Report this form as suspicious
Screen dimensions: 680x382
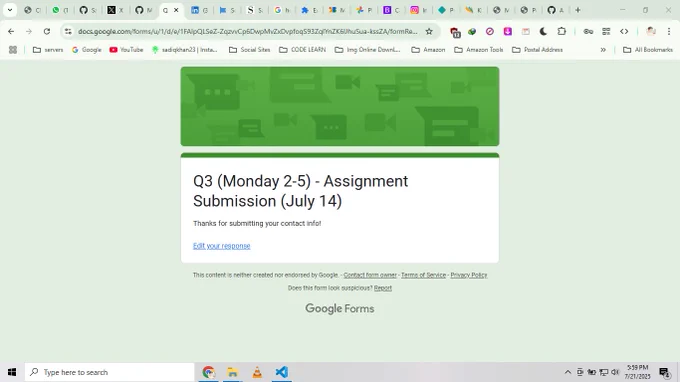click(383, 288)
